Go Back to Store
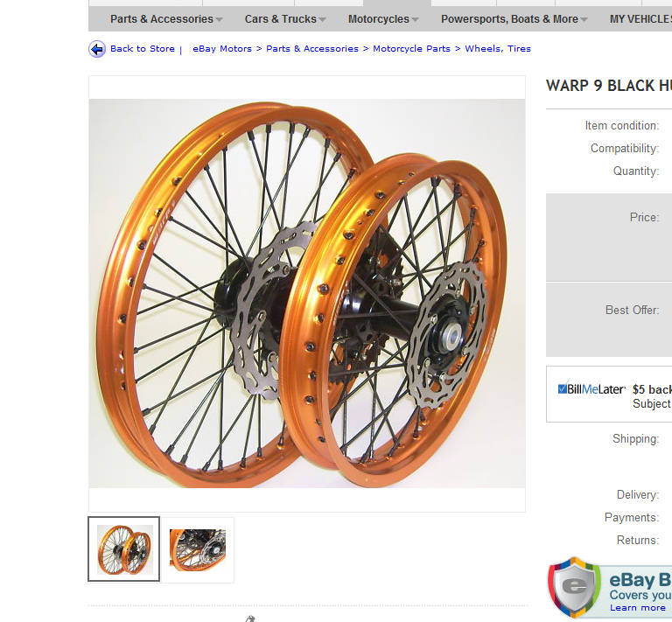This screenshot has height=622, width=672. click(x=143, y=49)
